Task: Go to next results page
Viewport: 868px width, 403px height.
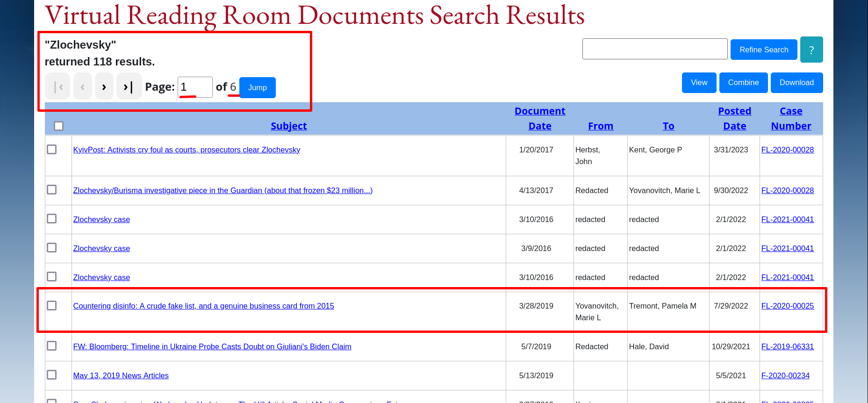Action: 104,86
